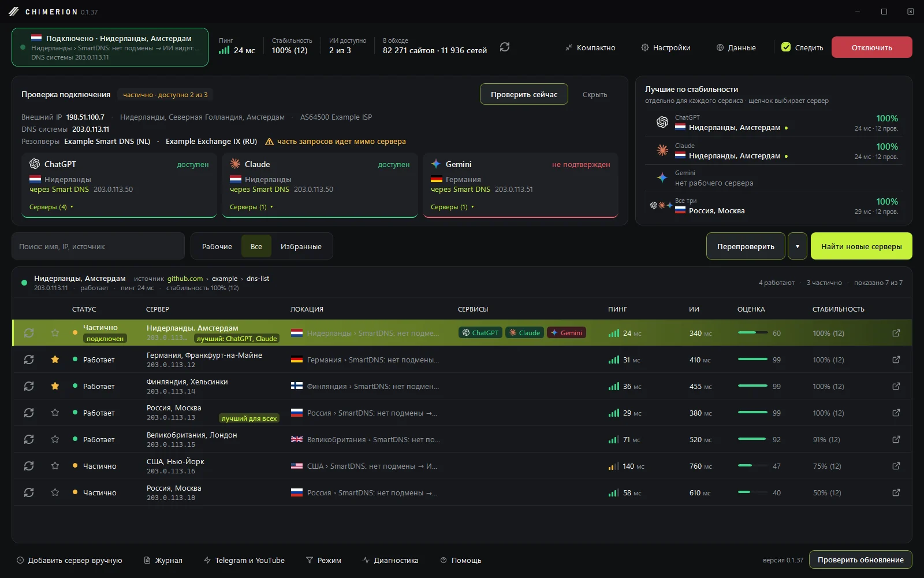924x578 pixels.
Task: Recheck the Finland, Helsinki server row
Action: click(x=29, y=386)
